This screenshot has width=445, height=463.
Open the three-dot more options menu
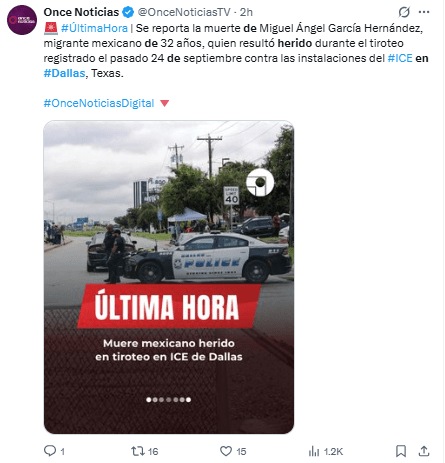(424, 12)
